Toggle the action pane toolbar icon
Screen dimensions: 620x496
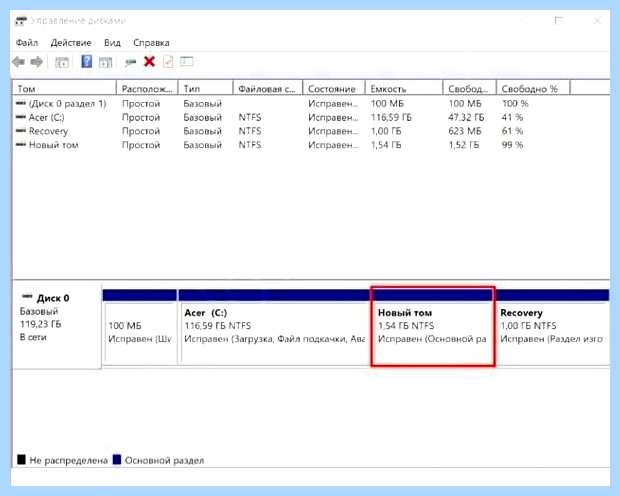click(x=106, y=62)
